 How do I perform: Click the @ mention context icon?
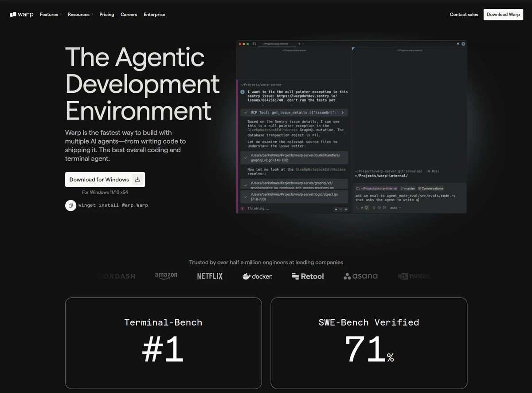(379, 208)
